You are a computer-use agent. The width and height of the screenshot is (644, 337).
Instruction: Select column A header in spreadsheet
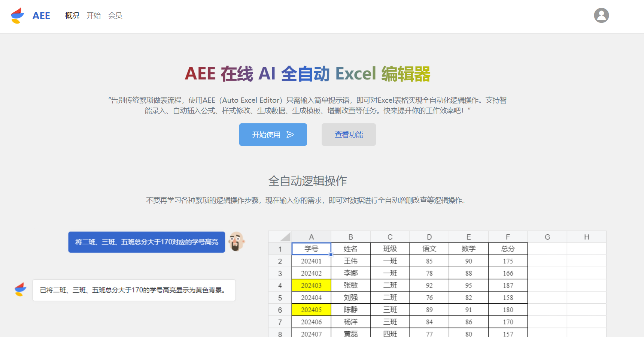pos(311,237)
